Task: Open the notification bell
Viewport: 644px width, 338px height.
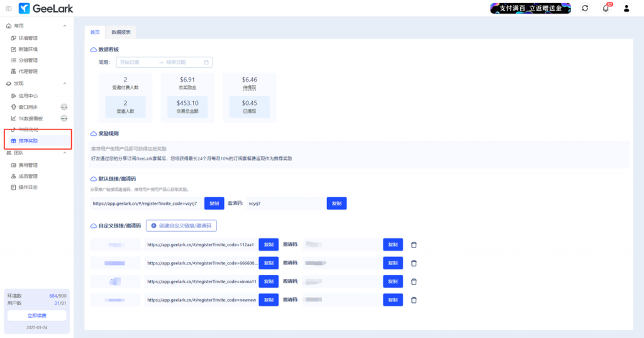Action: point(606,8)
